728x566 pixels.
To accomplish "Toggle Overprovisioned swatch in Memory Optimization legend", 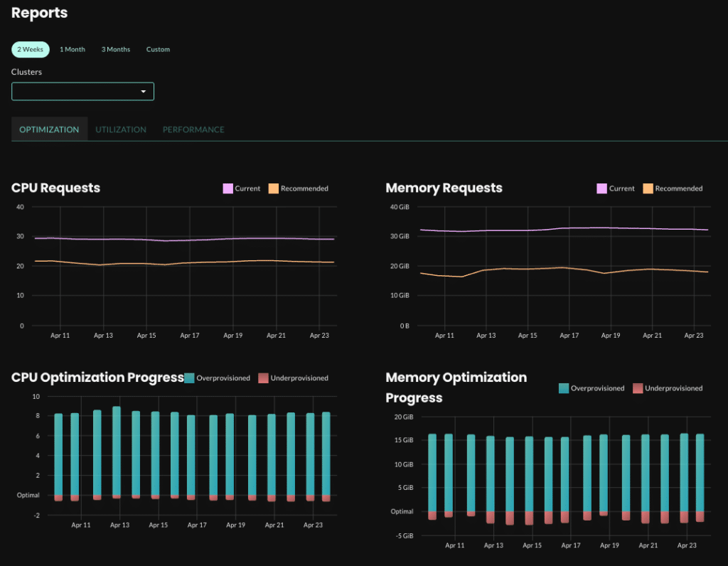I will point(564,388).
